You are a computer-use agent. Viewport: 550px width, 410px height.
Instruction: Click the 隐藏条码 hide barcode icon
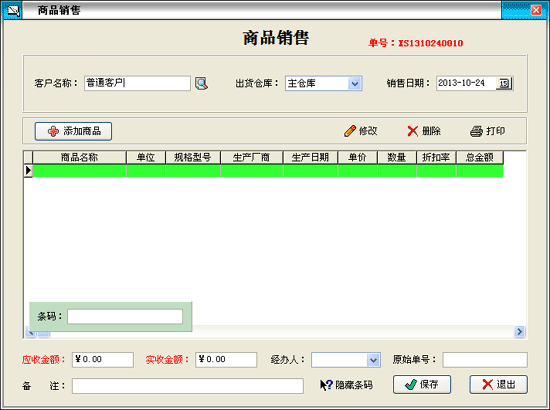tap(326, 385)
